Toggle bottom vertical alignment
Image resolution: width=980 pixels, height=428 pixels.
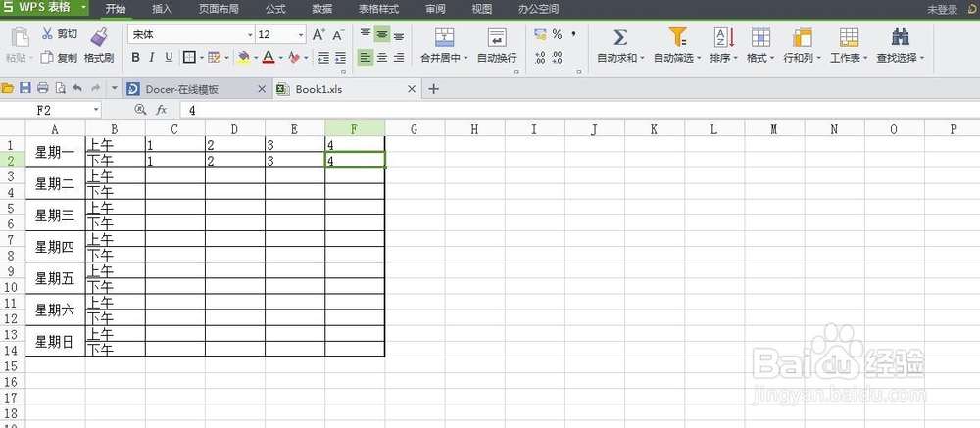399,35
